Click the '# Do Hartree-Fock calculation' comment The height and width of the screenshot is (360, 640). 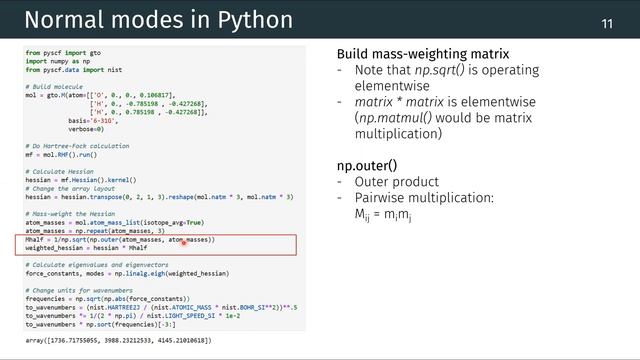pos(77,146)
